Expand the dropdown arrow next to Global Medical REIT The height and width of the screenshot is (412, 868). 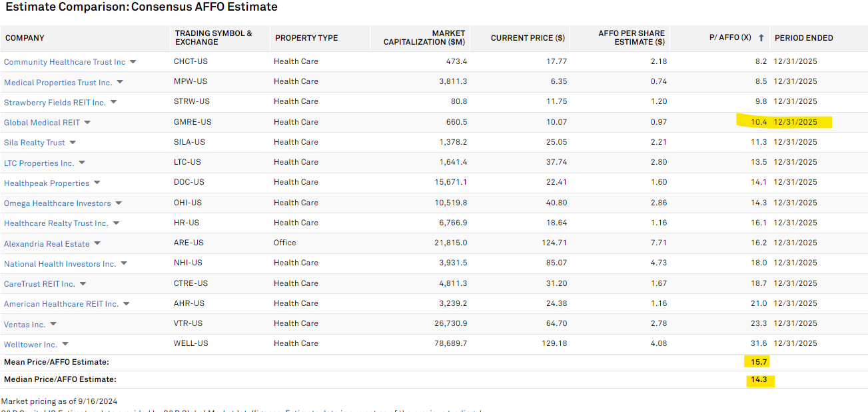point(87,123)
